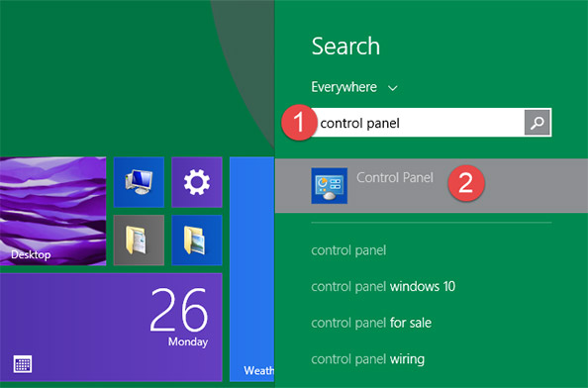Viewport: 588px width, 388px height.
Task: Choose the 'control panel for sale' suggestion
Action: click(371, 323)
